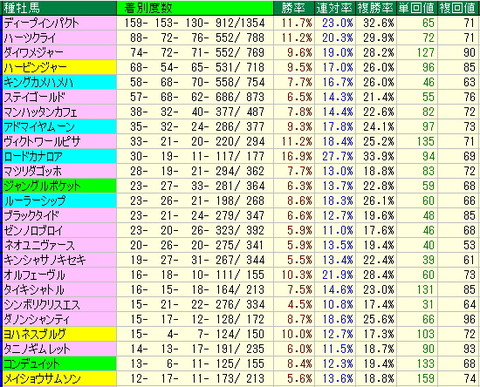
Task: Select the cyan ロードカナロア cell
Action: coord(60,156)
